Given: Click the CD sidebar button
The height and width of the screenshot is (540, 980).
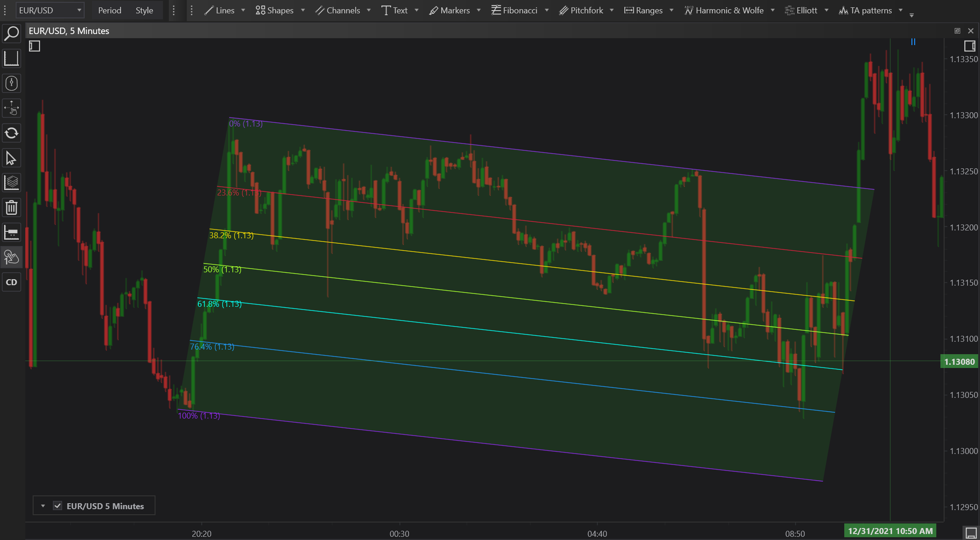Looking at the screenshot, I should [12, 282].
